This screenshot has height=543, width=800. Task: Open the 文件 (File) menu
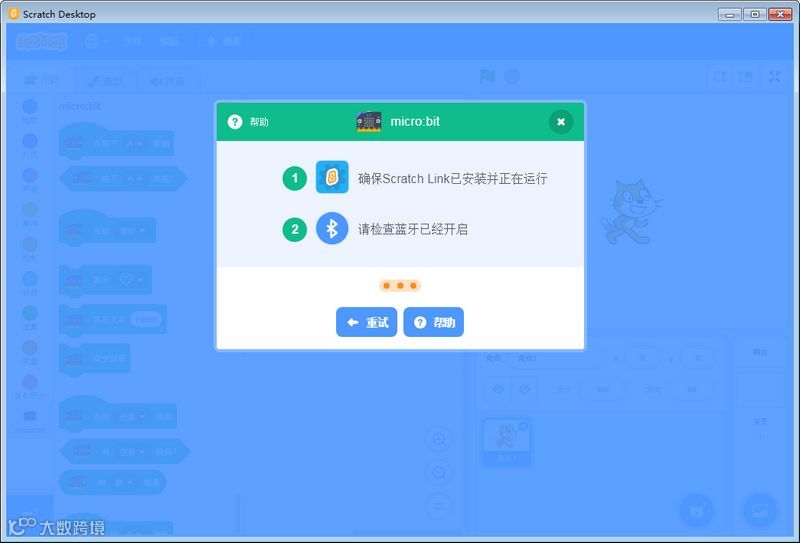coord(132,41)
